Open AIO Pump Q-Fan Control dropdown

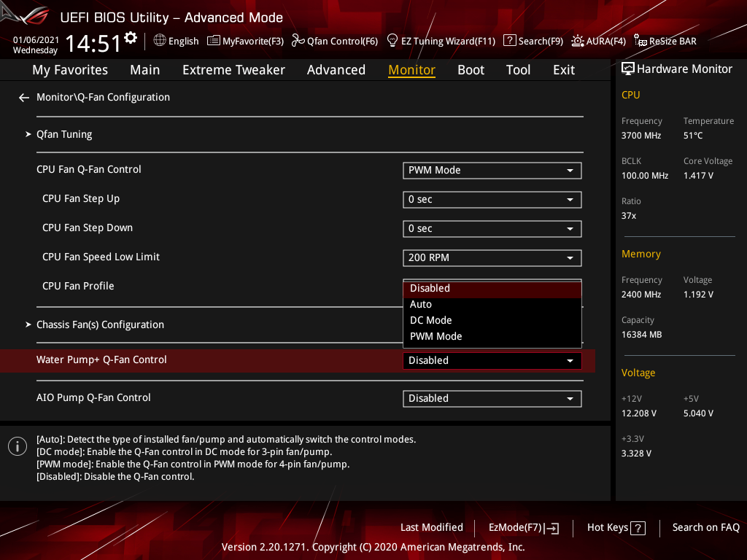tap(492, 399)
